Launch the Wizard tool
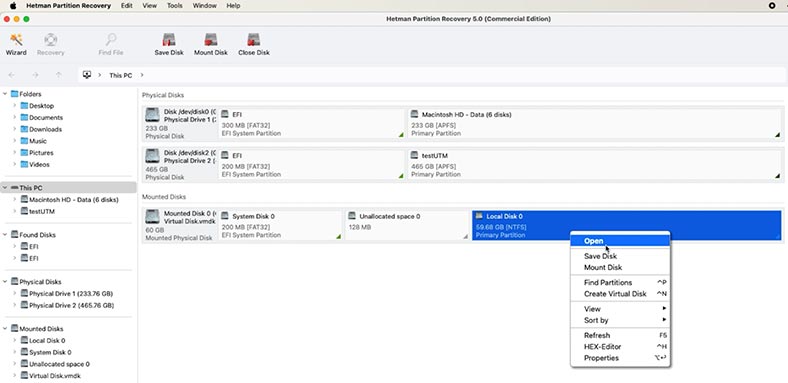 click(x=16, y=44)
